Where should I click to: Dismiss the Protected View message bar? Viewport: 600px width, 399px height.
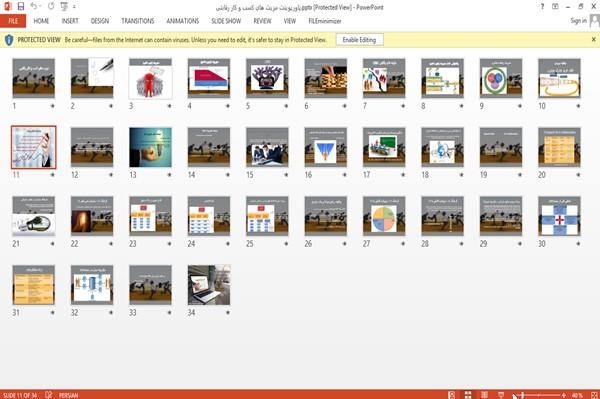tap(593, 39)
